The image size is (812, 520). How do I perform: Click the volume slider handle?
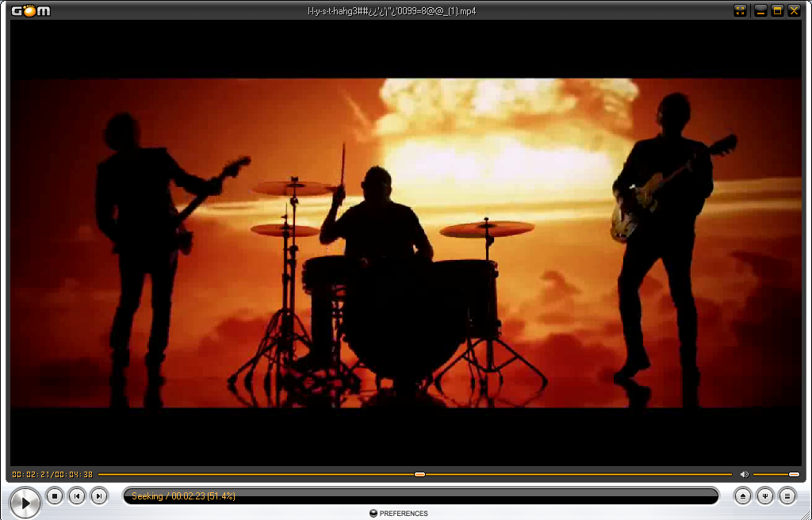coord(794,475)
